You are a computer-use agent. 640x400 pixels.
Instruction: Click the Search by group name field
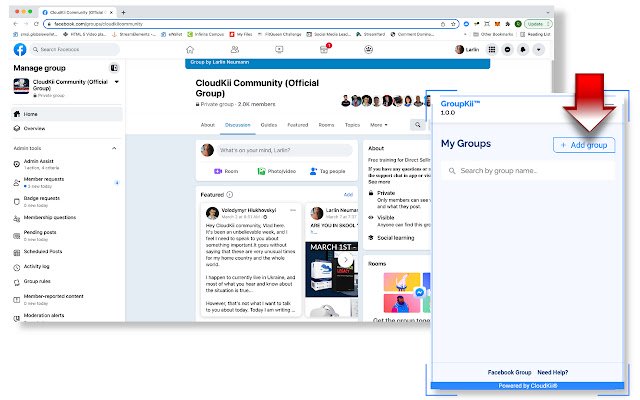click(x=528, y=171)
